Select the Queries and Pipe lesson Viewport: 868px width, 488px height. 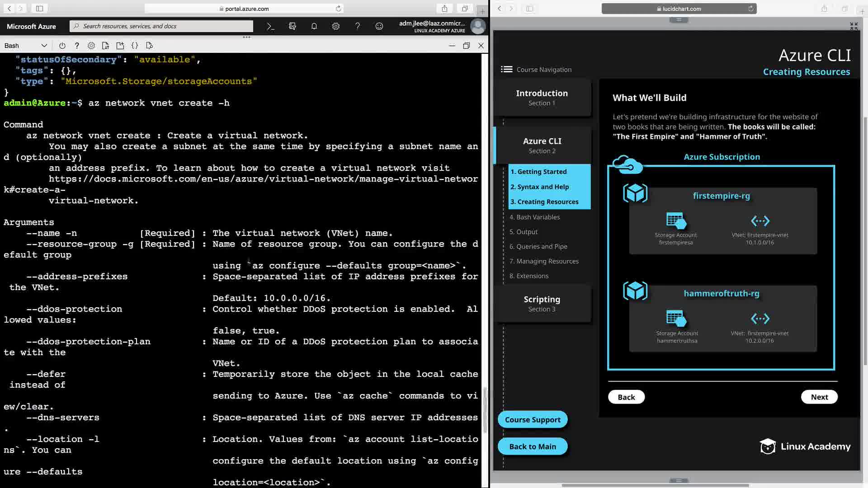pos(542,246)
